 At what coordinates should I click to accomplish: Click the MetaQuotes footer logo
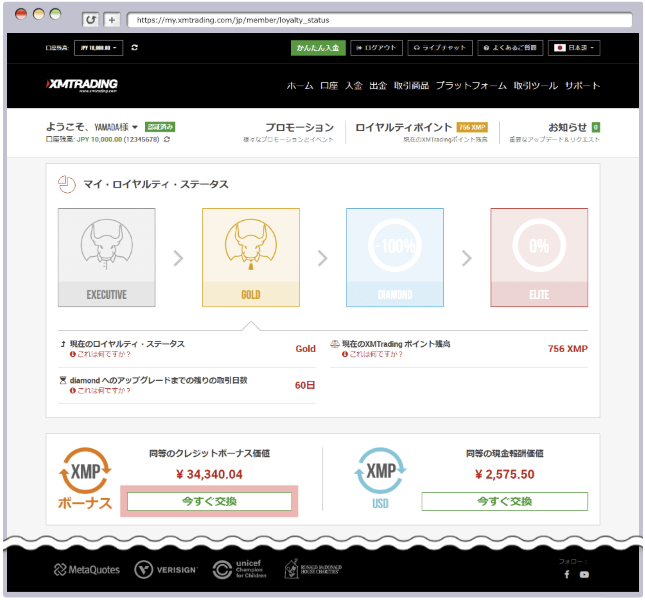pos(87,570)
